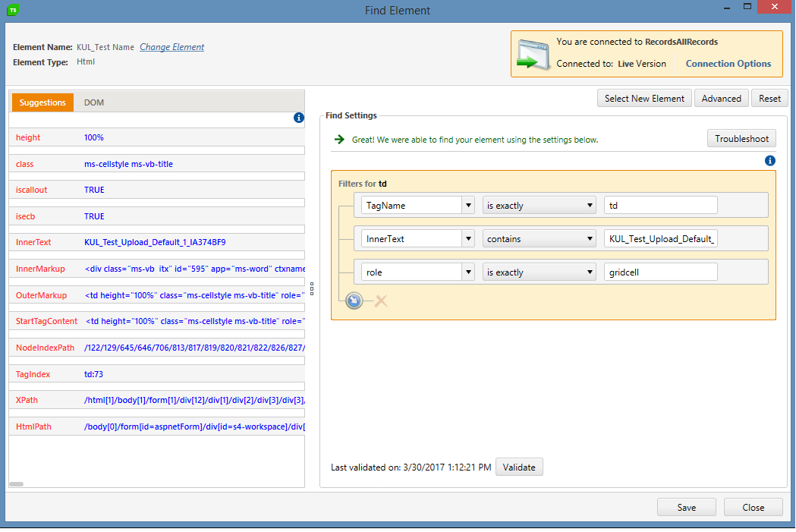Viewport: 796px width, 532px height.
Task: Click the Troubleshoot button
Action: coord(741,139)
